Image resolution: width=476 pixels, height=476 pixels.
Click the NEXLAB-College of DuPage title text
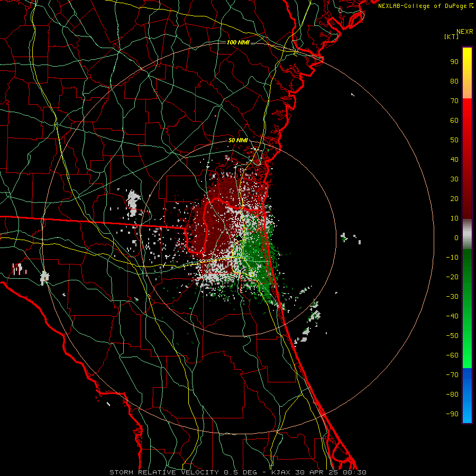422,6
